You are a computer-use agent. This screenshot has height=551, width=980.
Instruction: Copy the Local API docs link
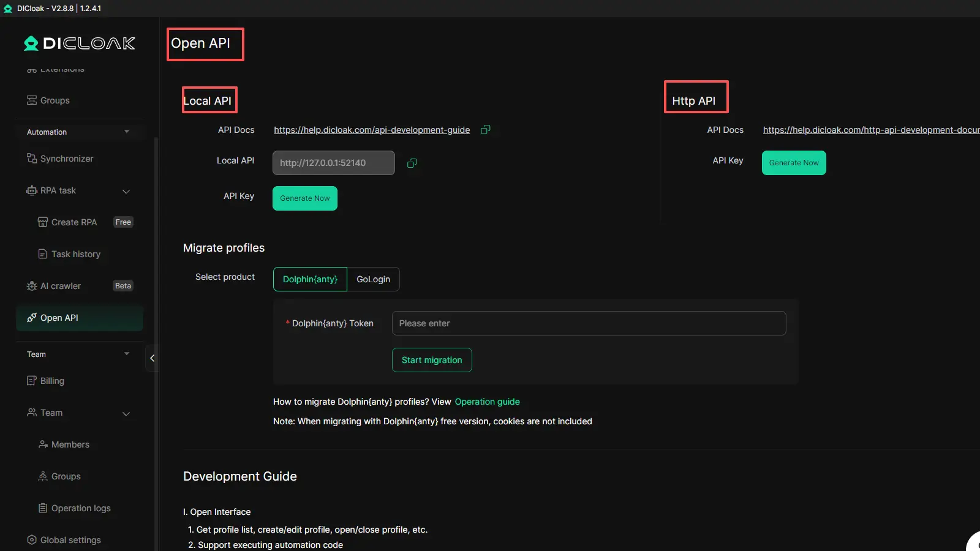click(x=485, y=130)
